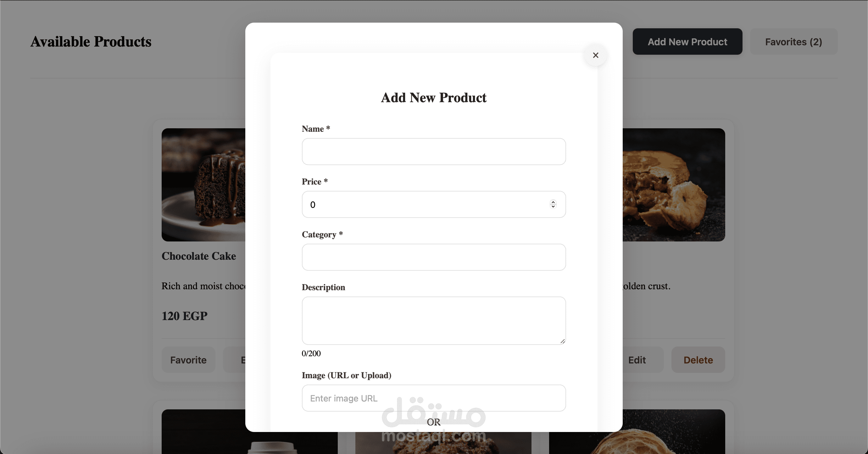Select the Chocolate Cake product image
This screenshot has width=868, height=454.
pyautogui.click(x=203, y=185)
